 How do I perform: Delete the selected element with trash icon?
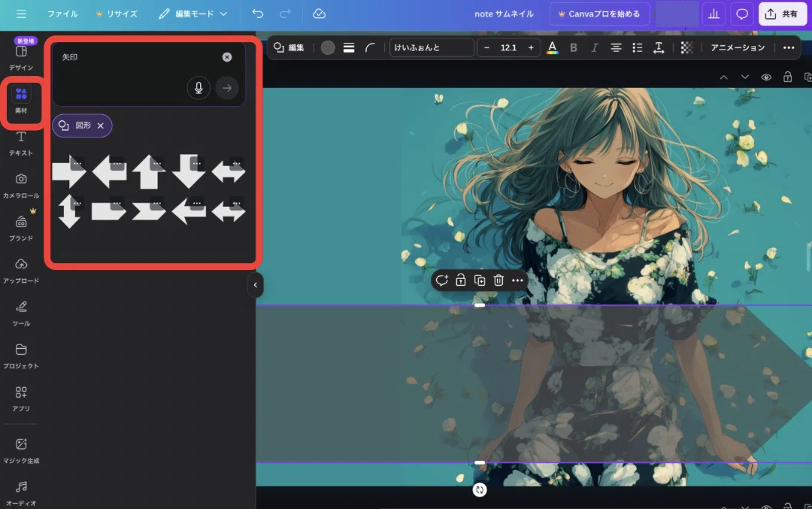click(498, 280)
